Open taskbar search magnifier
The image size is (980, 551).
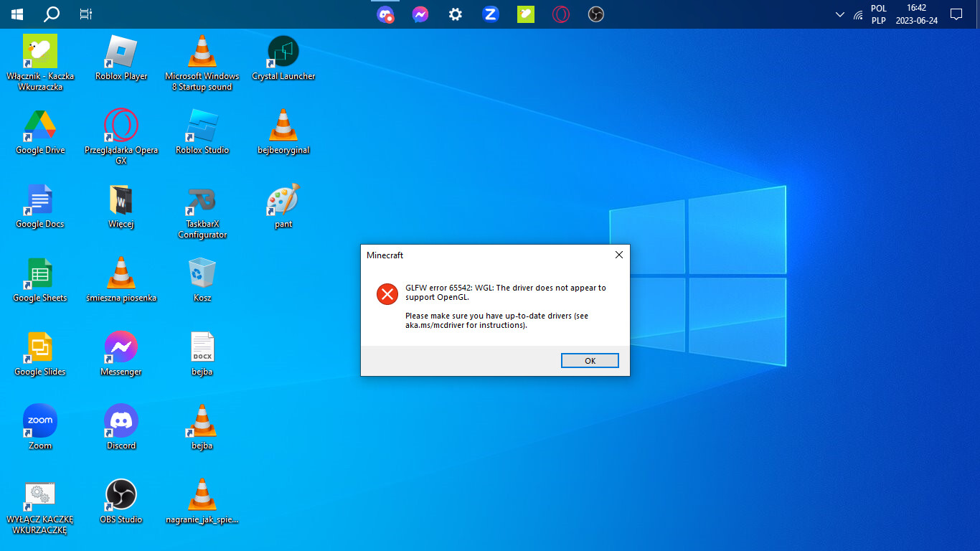(x=52, y=14)
